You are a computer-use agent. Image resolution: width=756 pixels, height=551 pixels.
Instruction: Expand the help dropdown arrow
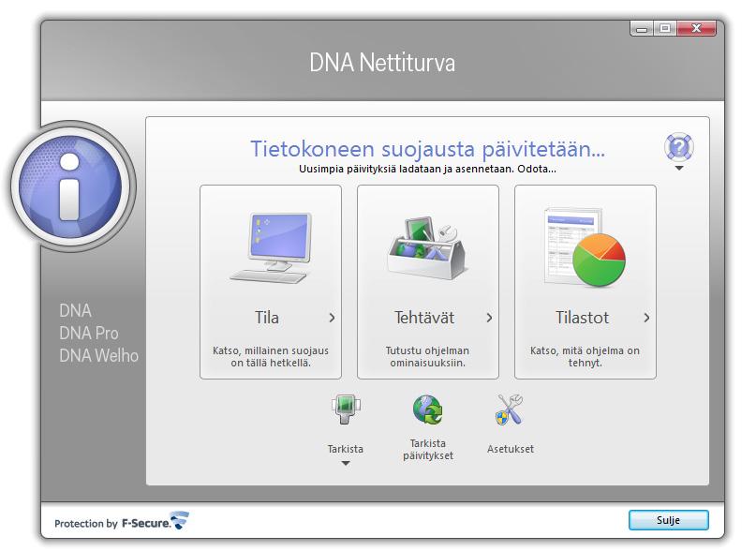(x=679, y=169)
